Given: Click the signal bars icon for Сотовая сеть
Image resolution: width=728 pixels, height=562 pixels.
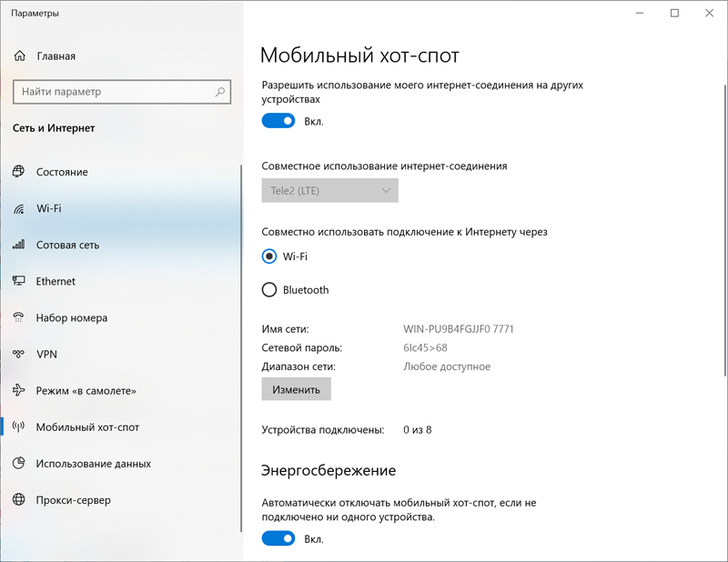Looking at the screenshot, I should (18, 245).
